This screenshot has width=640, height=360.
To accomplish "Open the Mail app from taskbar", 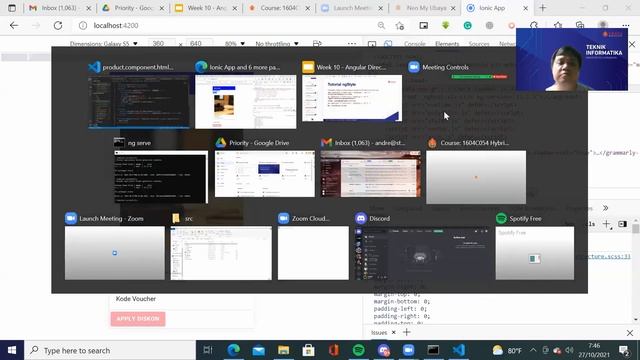I will pyautogui.click(x=258, y=350).
